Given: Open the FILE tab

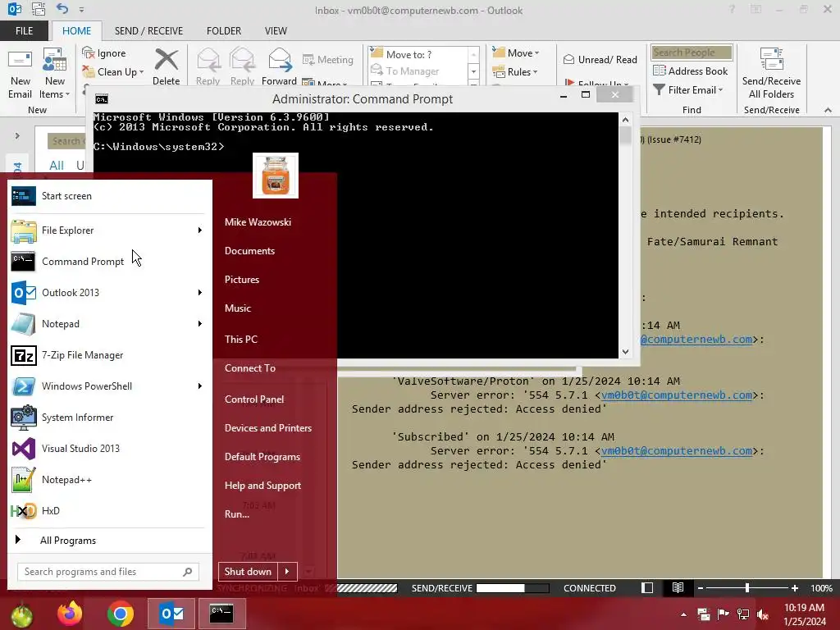Looking at the screenshot, I should [x=24, y=30].
